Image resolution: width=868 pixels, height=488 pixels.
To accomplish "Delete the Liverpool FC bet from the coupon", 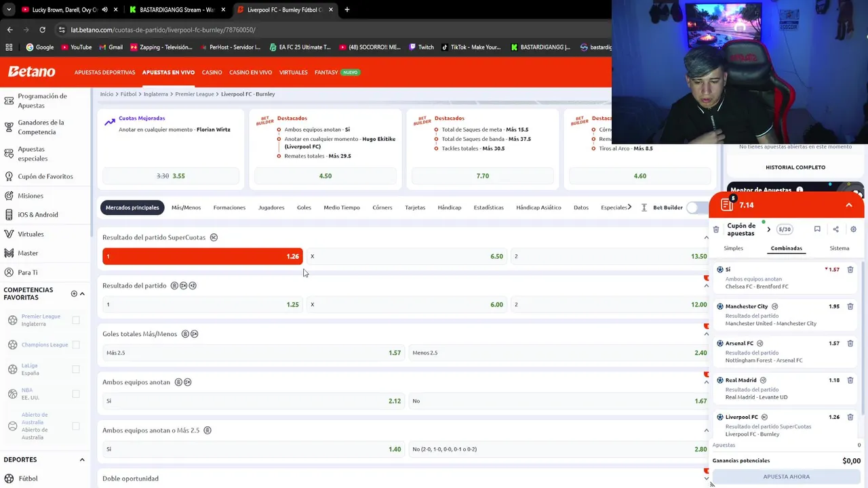I will (x=850, y=418).
